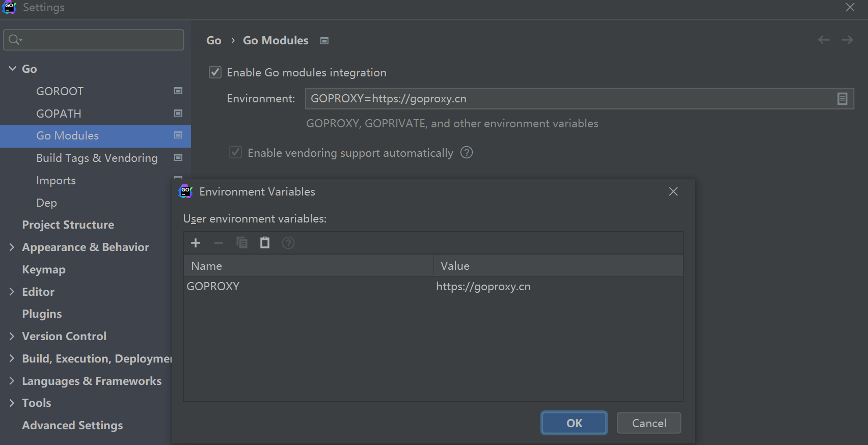
Task: Click the project-level icon next to GOPATH
Action: pyautogui.click(x=178, y=114)
